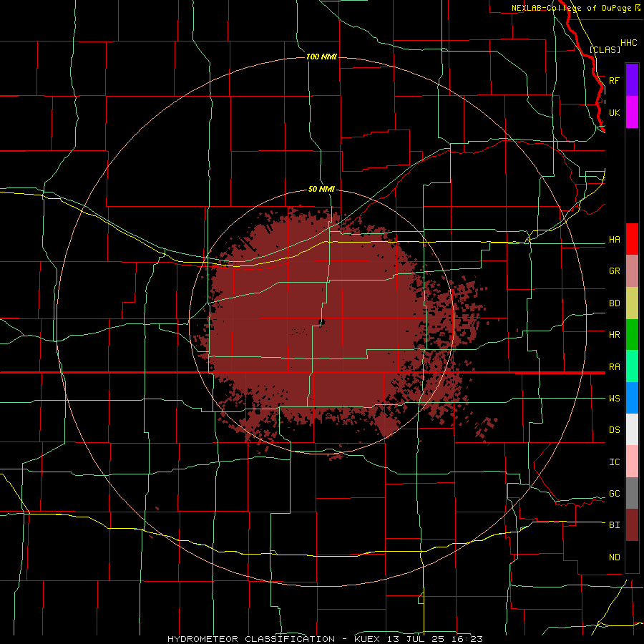The image size is (644, 644).
Task: Select the DS label beside the legend
Action: [614, 429]
